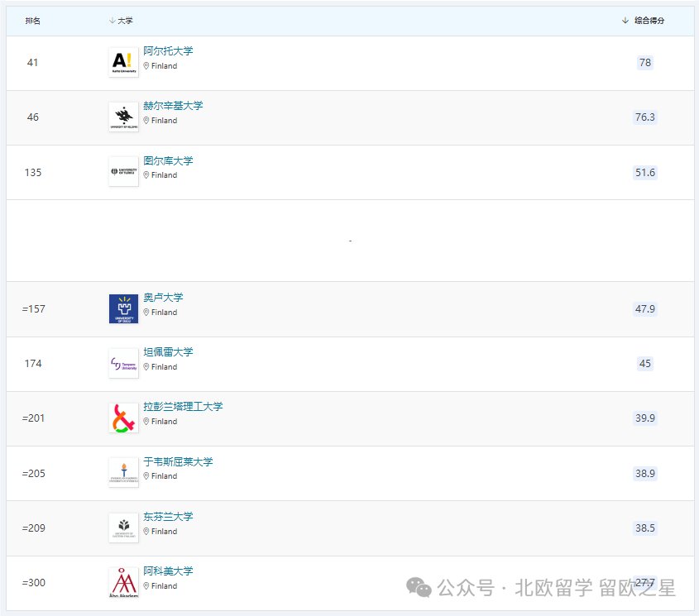Click the blue University of Oulu logo
This screenshot has height=616, width=699.
point(123,309)
